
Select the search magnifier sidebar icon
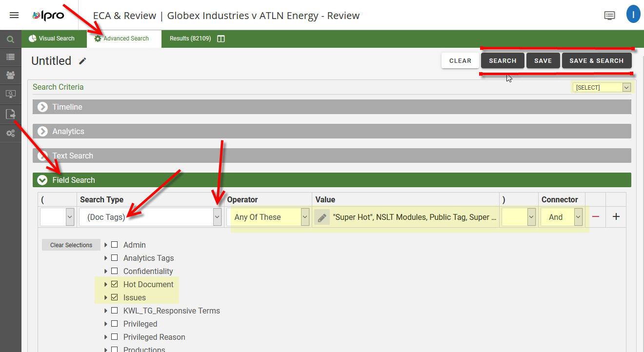click(x=10, y=39)
